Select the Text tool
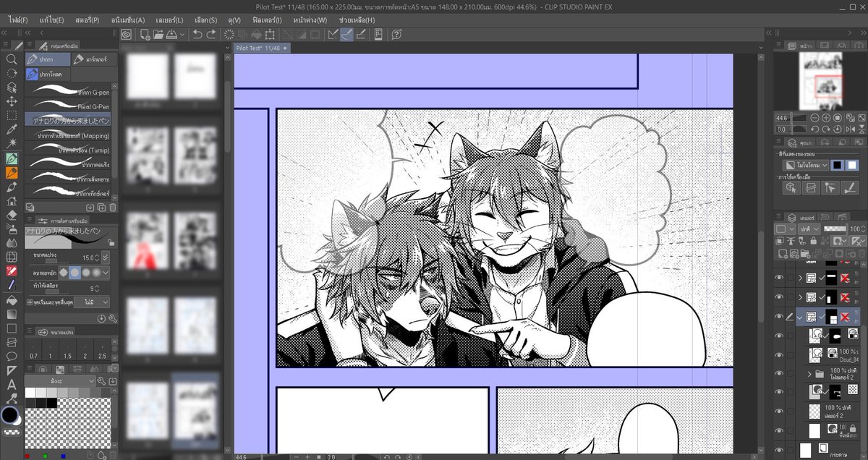The width and height of the screenshot is (868, 460). click(11, 384)
